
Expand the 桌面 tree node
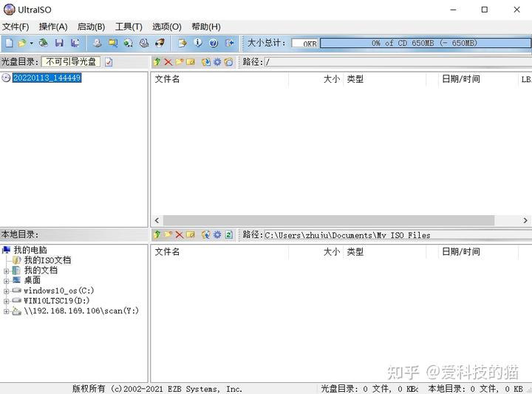pyautogui.click(x=6, y=281)
